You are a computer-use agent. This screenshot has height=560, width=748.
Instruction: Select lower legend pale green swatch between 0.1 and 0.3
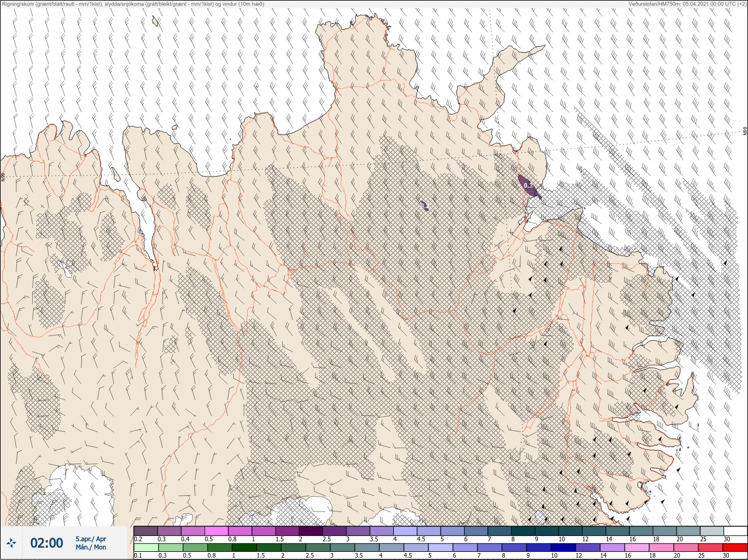(146, 548)
